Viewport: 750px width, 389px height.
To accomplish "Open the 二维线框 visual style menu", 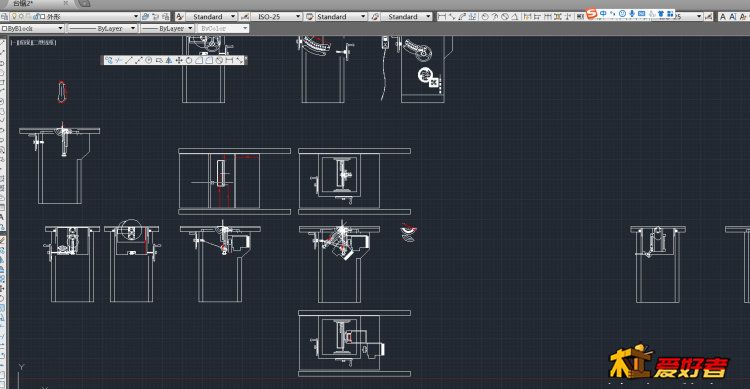I will click(44, 43).
